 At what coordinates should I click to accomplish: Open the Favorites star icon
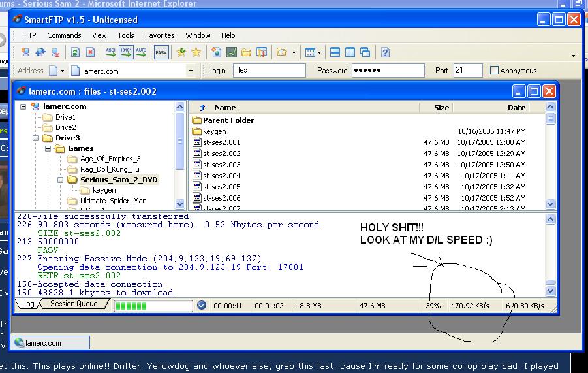pyautogui.click(x=196, y=52)
